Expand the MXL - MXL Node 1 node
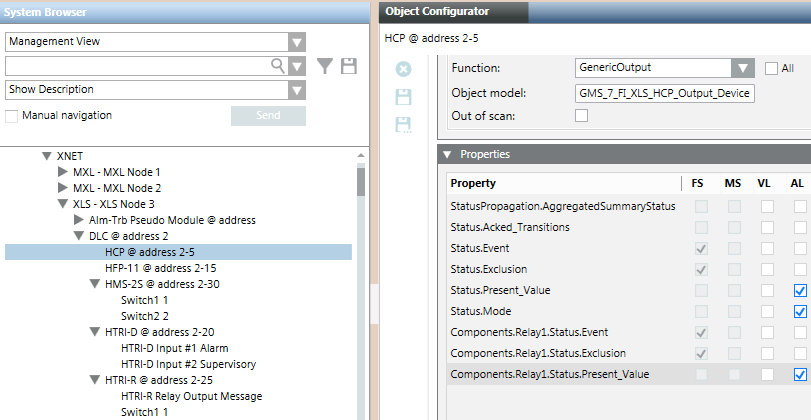Viewport: 811px width, 420px height. pyautogui.click(x=62, y=172)
